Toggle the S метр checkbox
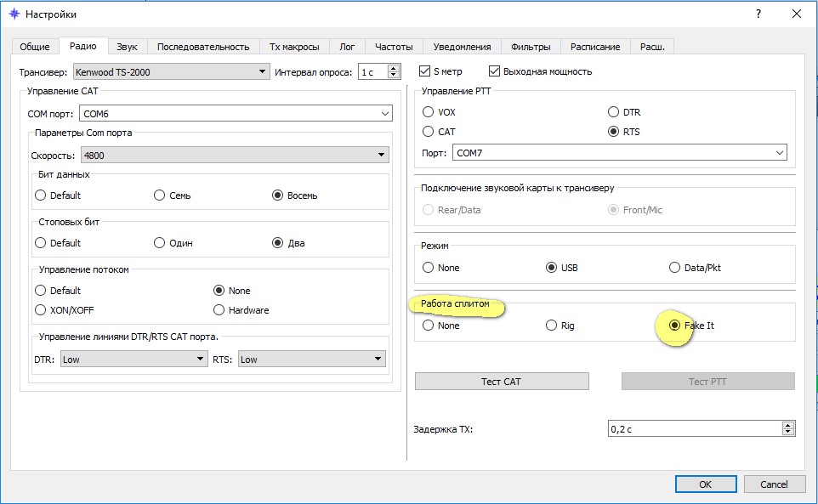Screen dimensions: 818x504 pyautogui.click(x=426, y=71)
